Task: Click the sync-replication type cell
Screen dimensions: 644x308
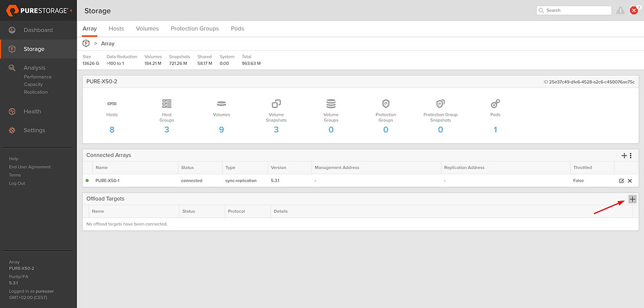Action: [x=241, y=181]
